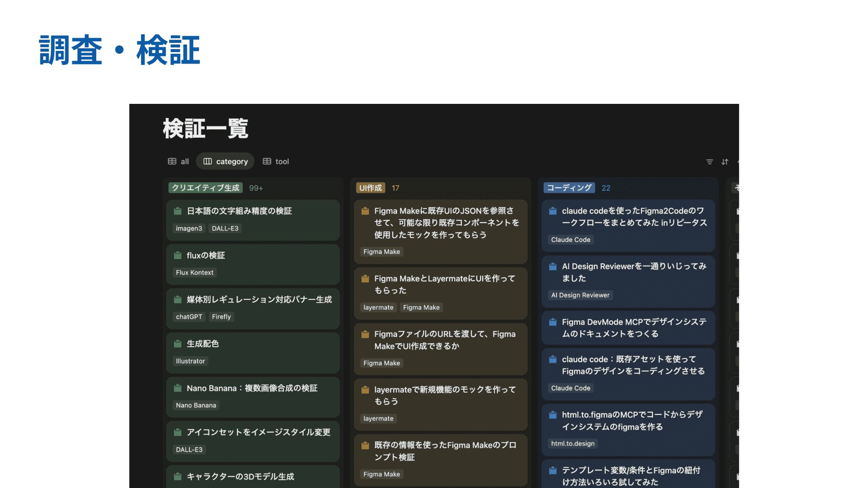Click the yellow icon on the layermate mock card
Viewport: 868px width, 488px height.
tap(365, 390)
